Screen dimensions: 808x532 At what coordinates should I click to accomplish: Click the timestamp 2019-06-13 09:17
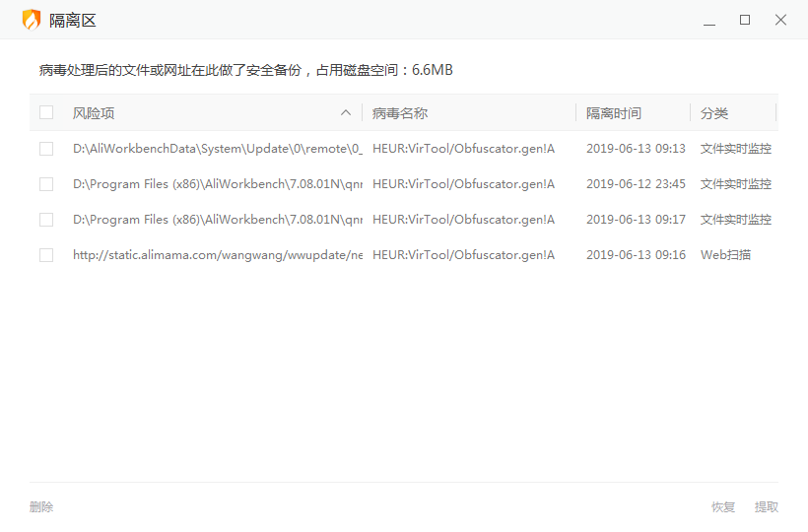636,220
